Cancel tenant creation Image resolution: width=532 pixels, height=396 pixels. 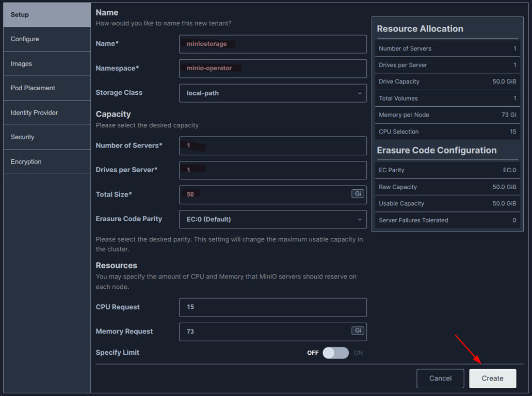pyautogui.click(x=440, y=378)
